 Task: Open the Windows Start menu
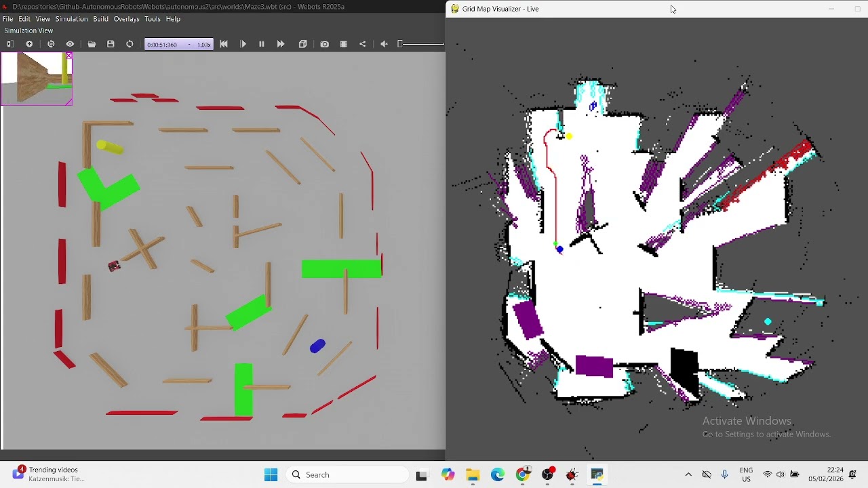coord(271,474)
